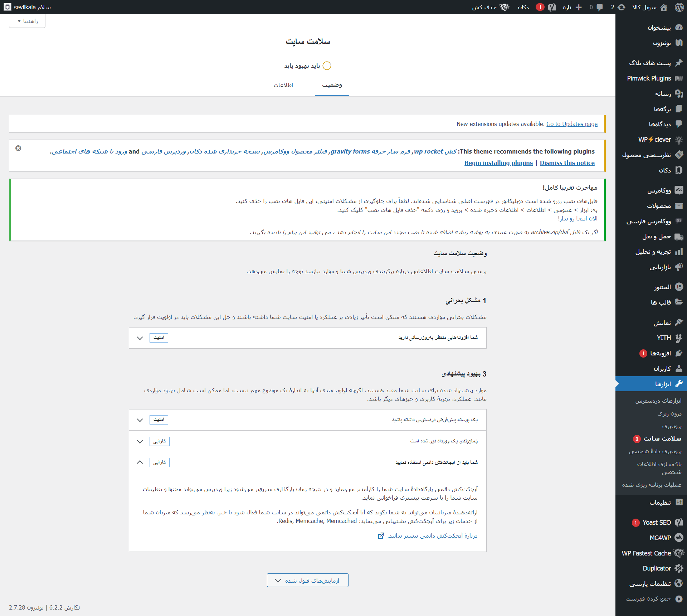687x616 pixels.
Task: Collapse the persistent object cache item
Action: pos(140,462)
